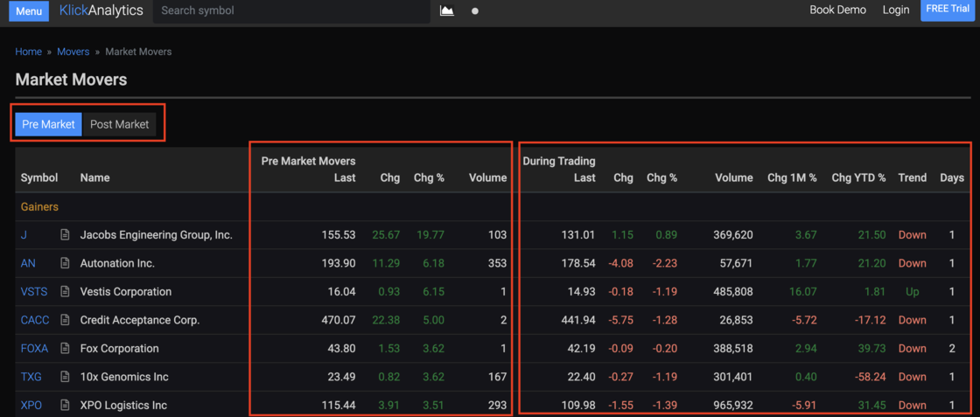
Task: Open the TXG ticker symbol
Action: point(31,377)
